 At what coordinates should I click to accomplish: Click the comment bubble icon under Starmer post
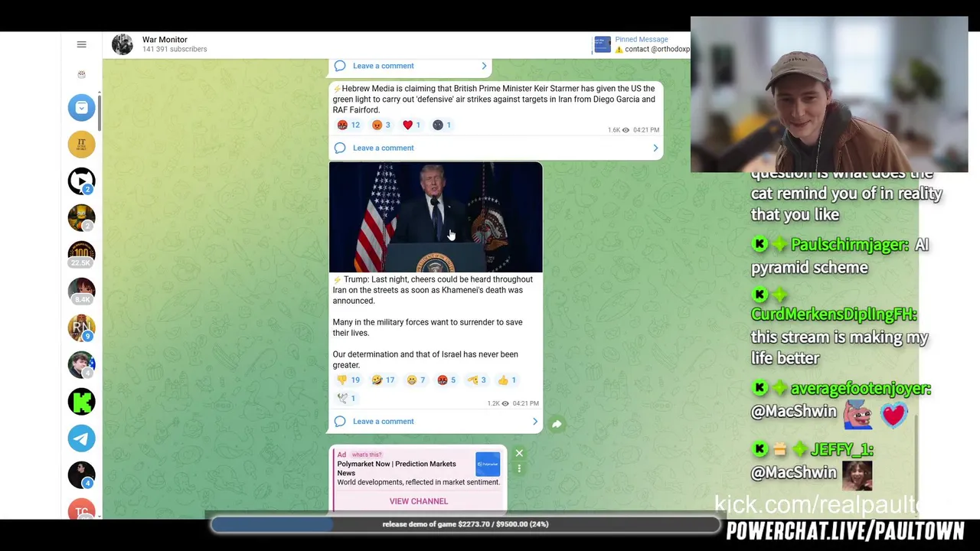point(340,148)
